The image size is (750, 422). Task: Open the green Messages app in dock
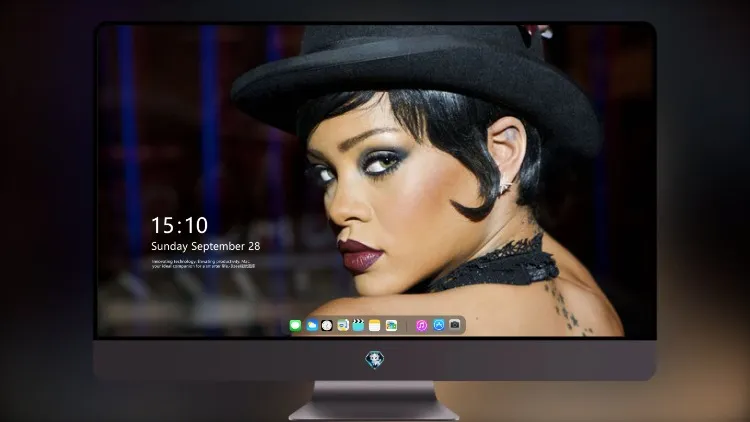[295, 325]
